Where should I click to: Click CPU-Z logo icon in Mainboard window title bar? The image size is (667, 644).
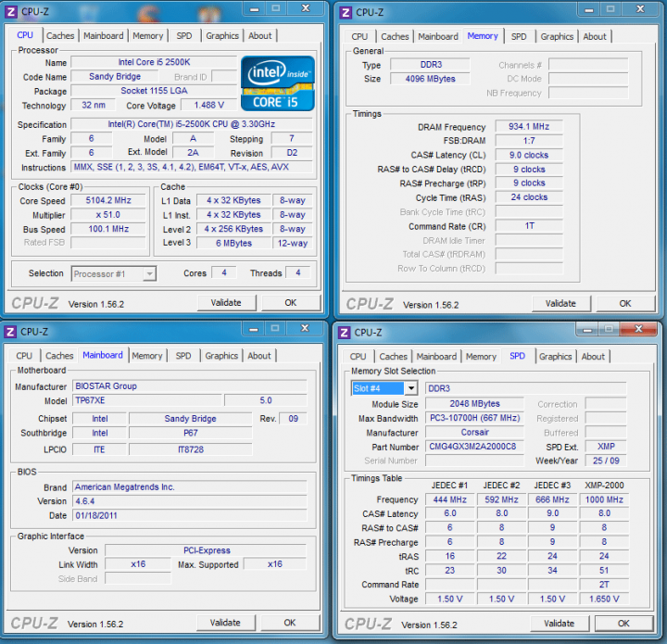pyautogui.click(x=10, y=332)
